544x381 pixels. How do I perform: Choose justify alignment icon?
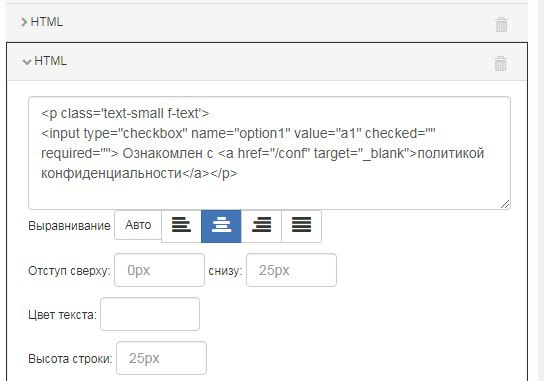tap(301, 226)
